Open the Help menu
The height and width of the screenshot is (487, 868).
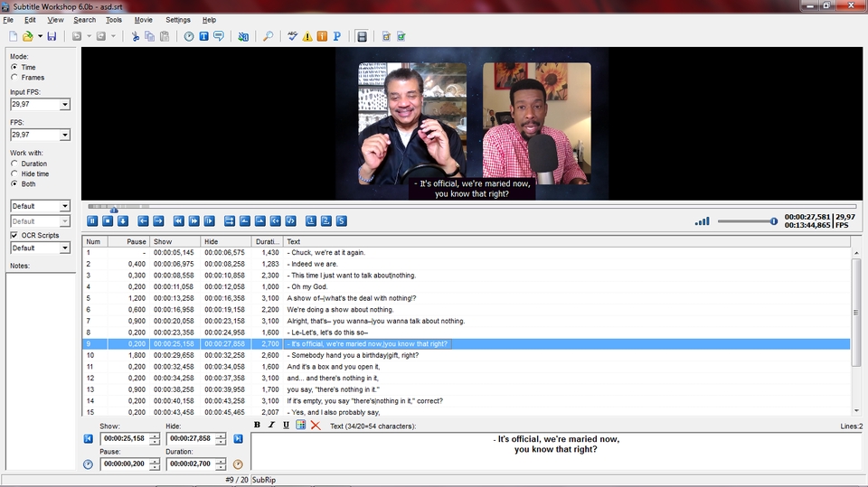pyautogui.click(x=209, y=20)
